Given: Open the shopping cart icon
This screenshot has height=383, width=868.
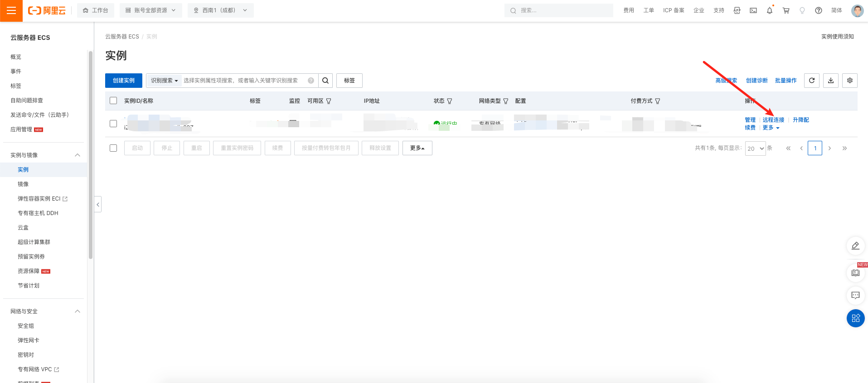Looking at the screenshot, I should coord(786,10).
